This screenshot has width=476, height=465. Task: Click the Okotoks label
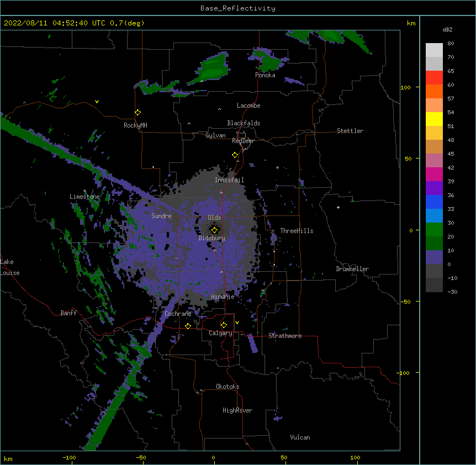point(228,387)
